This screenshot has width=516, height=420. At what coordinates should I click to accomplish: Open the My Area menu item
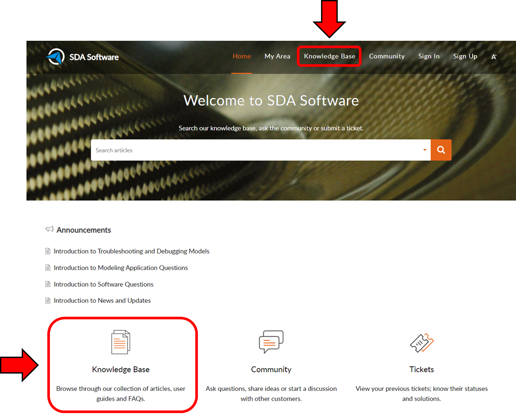(x=277, y=56)
